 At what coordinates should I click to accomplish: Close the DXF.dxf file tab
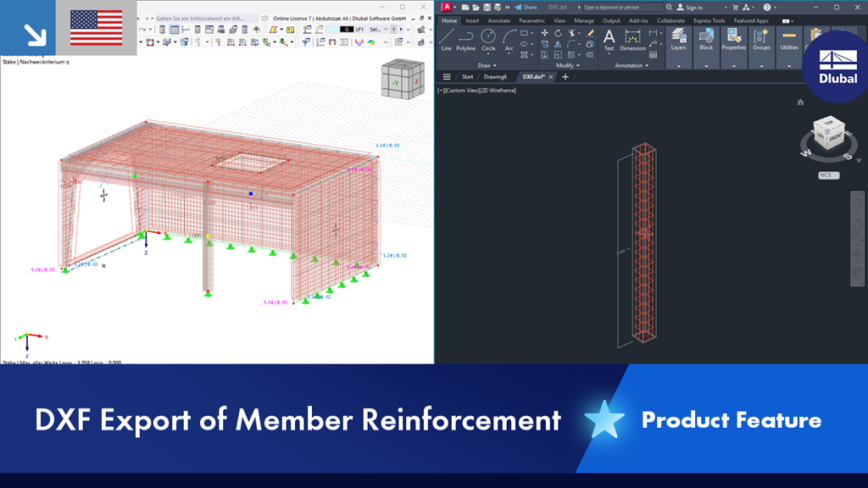(551, 77)
